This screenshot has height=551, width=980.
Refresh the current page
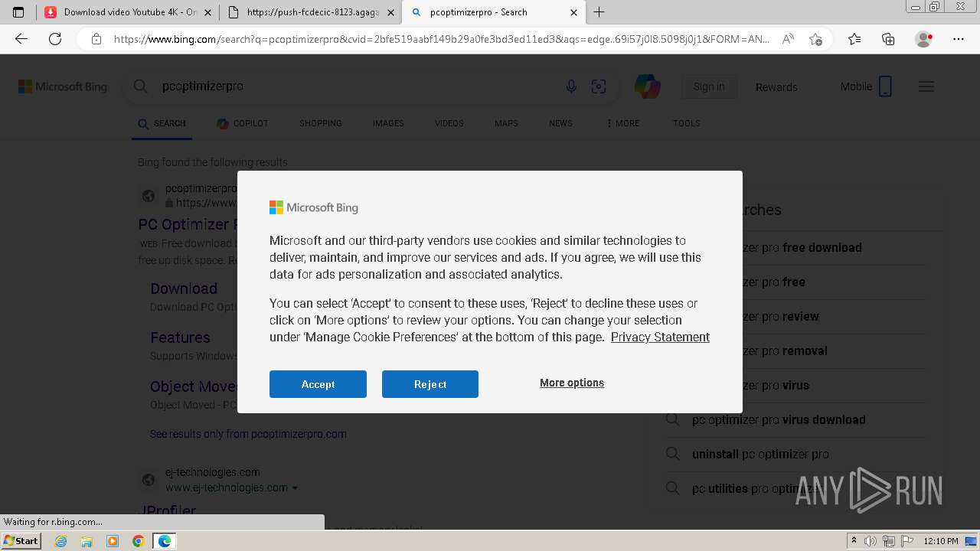coord(55,39)
